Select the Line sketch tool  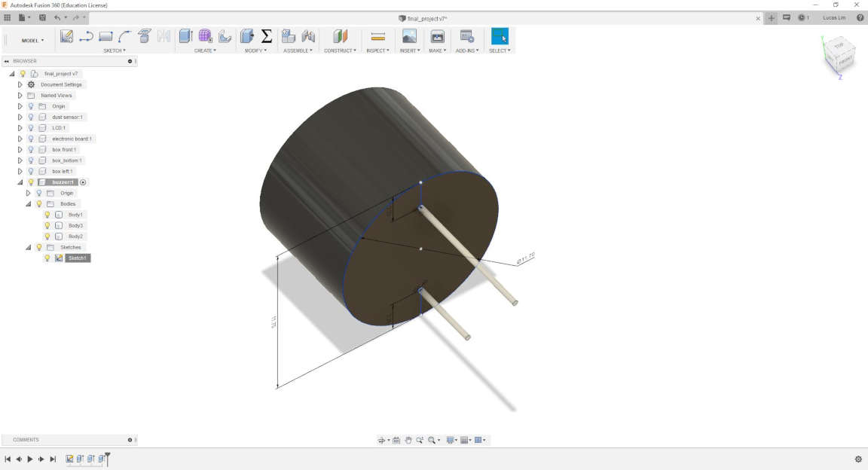[86, 37]
